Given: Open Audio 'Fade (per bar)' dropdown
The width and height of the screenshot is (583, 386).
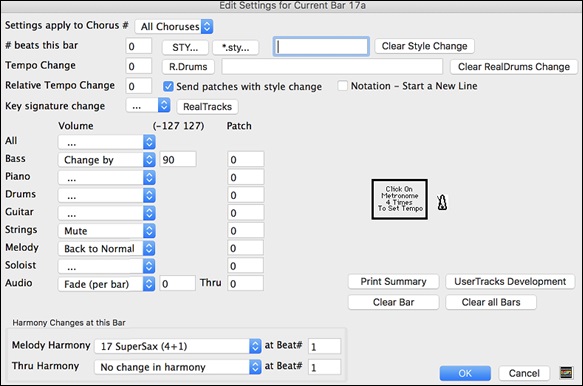Looking at the screenshot, I should pos(107,284).
